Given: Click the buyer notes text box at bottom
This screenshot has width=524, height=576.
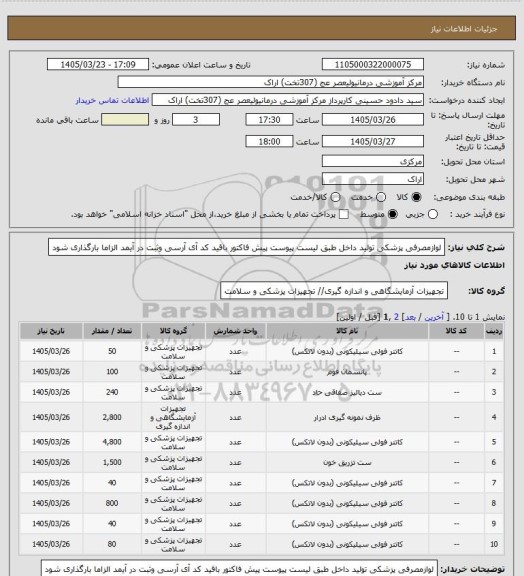Looking at the screenshot, I should pos(239,569).
